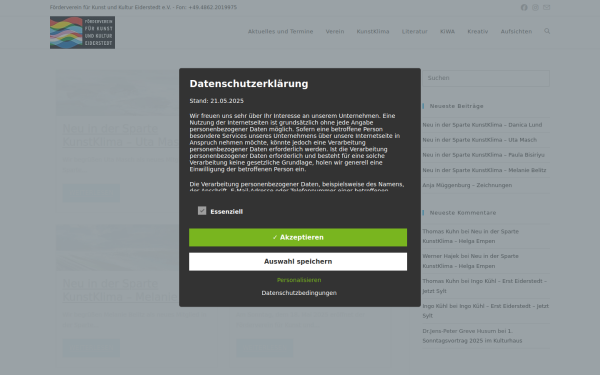600x375 pixels.
Task: Open Werner Hajek comment link
Action: (x=440, y=256)
